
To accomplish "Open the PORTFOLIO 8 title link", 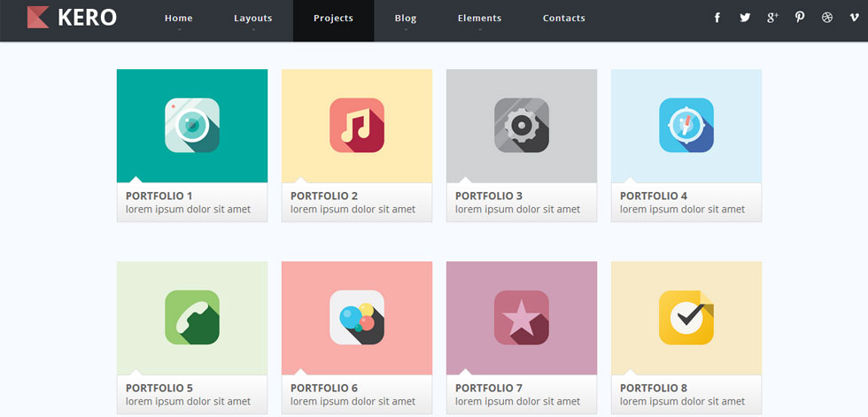I will (654, 389).
